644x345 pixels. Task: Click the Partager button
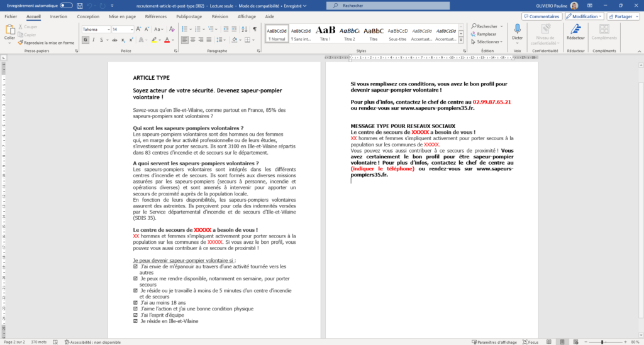(623, 16)
